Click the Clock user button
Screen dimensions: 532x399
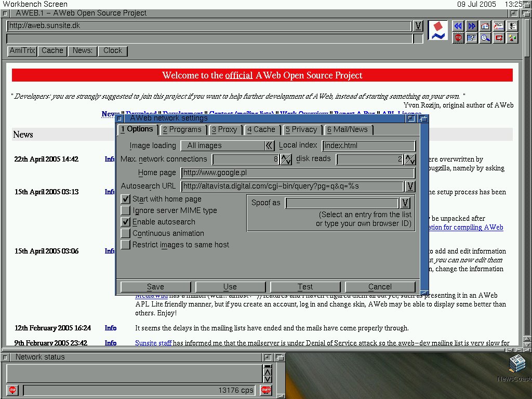click(113, 51)
